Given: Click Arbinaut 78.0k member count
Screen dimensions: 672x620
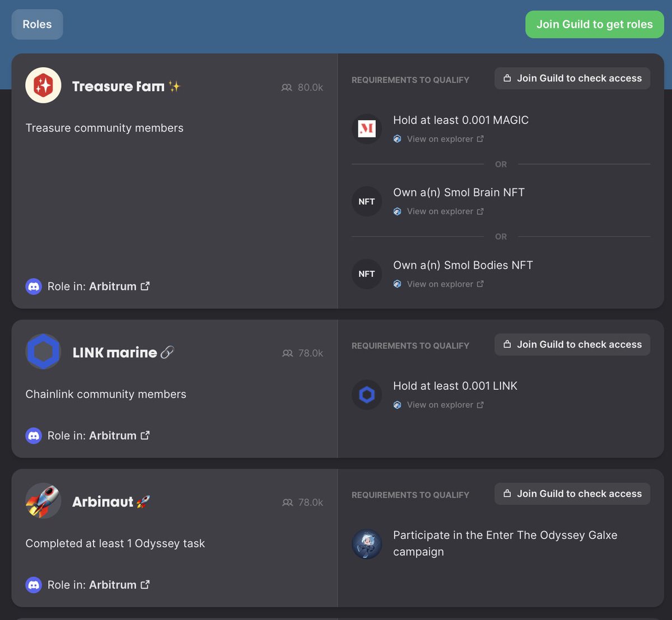Looking at the screenshot, I should 311,502.
